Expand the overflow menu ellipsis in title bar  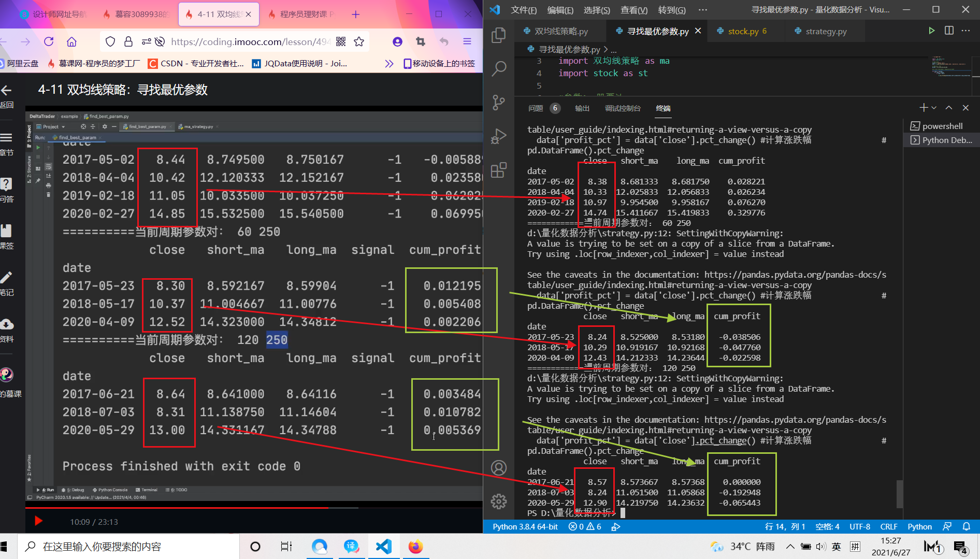pyautogui.click(x=702, y=10)
